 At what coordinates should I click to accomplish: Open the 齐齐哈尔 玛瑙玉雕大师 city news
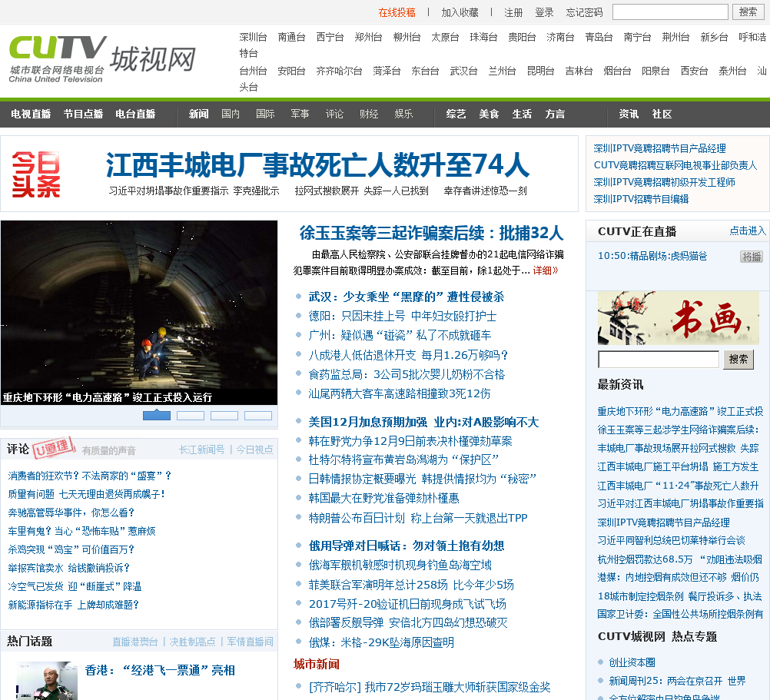(x=430, y=687)
